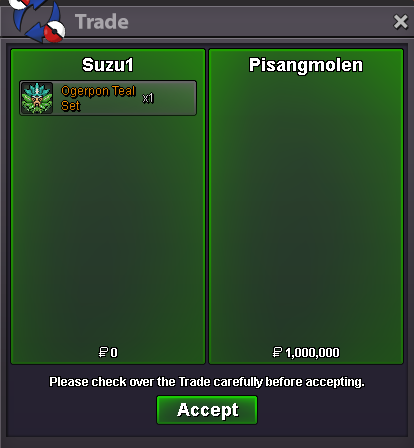Click Suzu1's money amount of 0
The image size is (414, 448).
coord(114,353)
